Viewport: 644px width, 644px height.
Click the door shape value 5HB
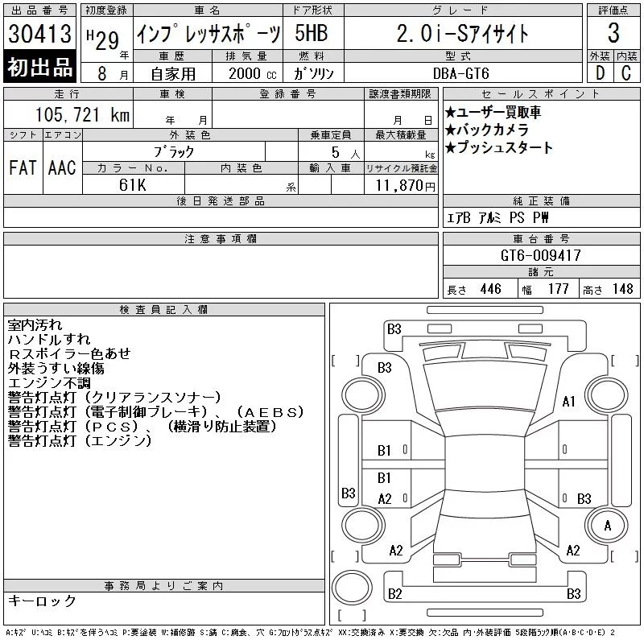tap(312, 33)
